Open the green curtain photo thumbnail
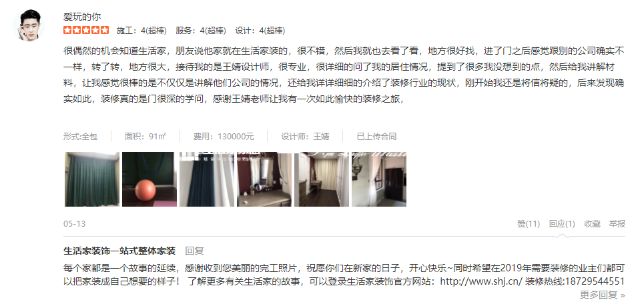Screen dimensions: 644x306 [92, 179]
